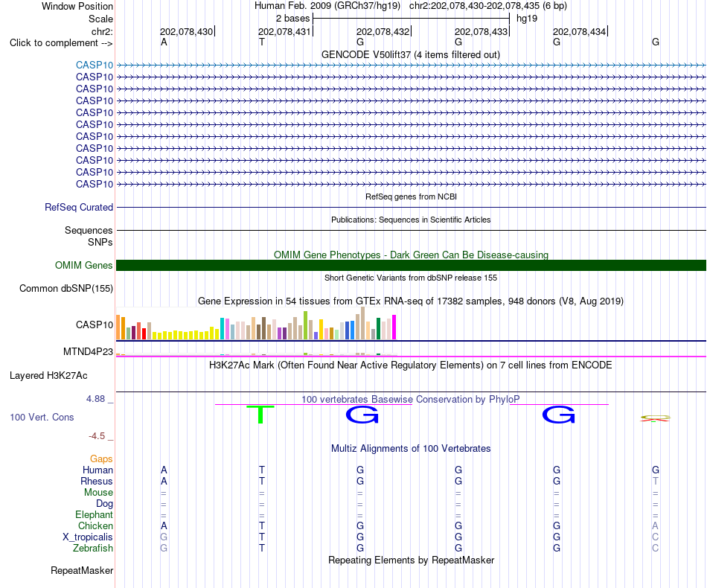Select the Chicken alignment row label

(95, 525)
